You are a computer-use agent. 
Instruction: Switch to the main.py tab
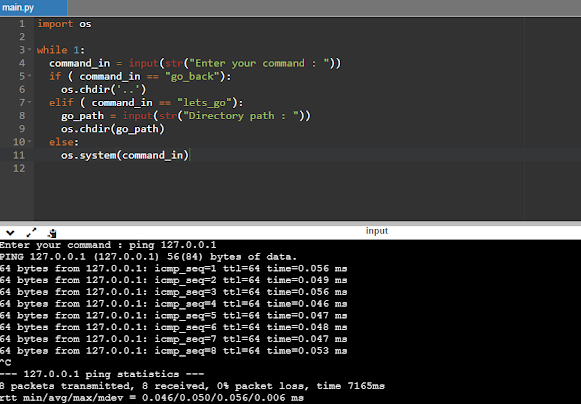[33, 7]
